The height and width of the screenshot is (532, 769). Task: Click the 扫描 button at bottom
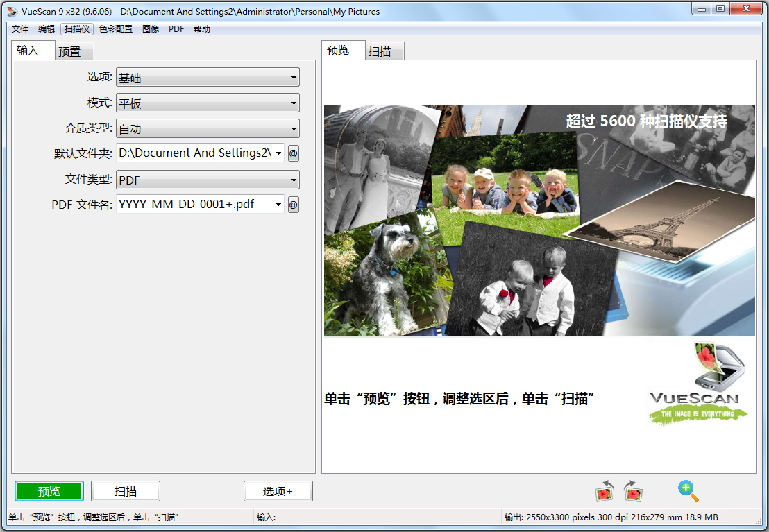(126, 491)
